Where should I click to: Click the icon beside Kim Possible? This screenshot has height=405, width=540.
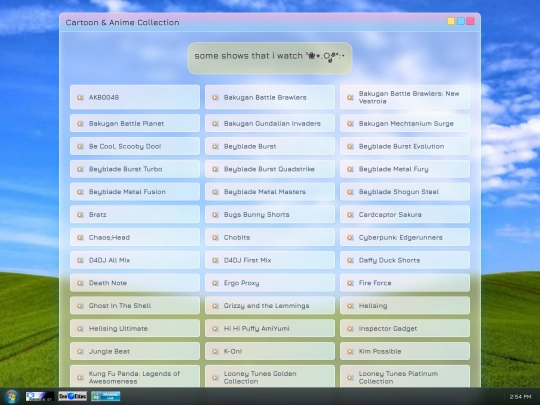tap(350, 351)
